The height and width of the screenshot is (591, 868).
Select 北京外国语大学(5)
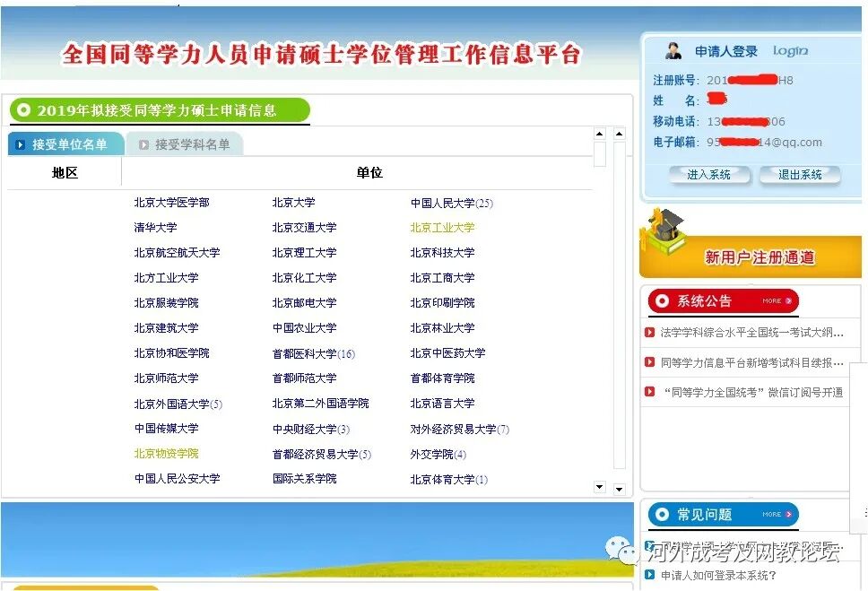coord(178,404)
